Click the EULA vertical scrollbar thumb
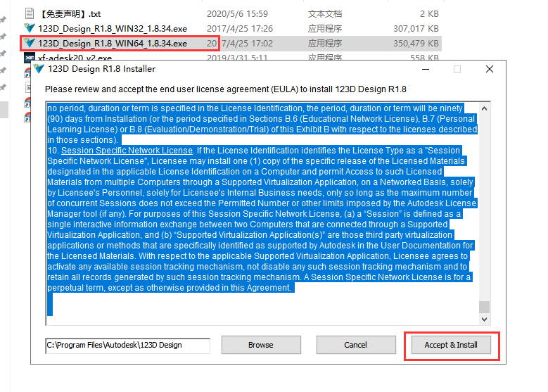 tap(483, 308)
